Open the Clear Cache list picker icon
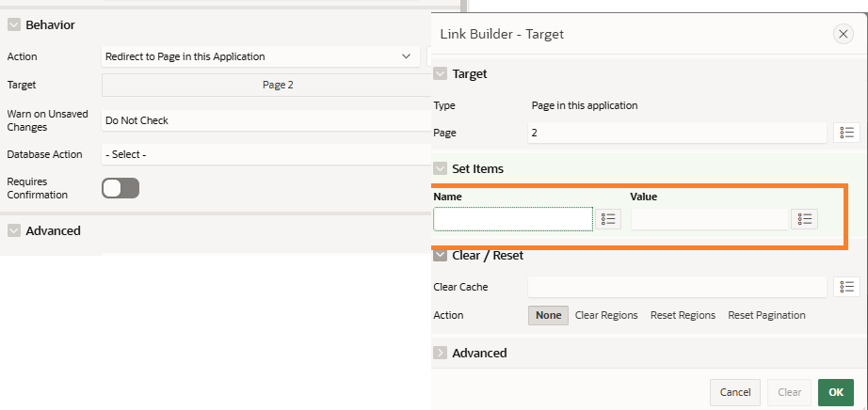The image size is (868, 410). [x=847, y=287]
